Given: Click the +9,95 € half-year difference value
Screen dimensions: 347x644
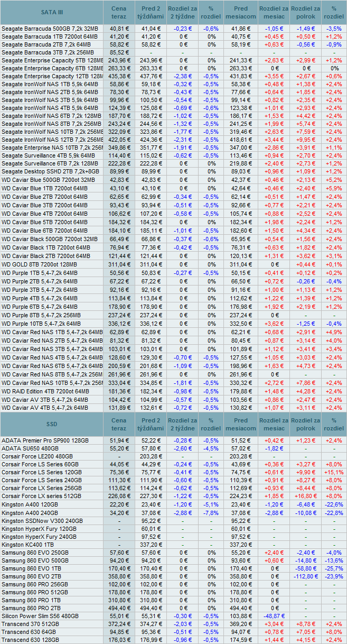Looking at the screenshot, I should point(305,140).
